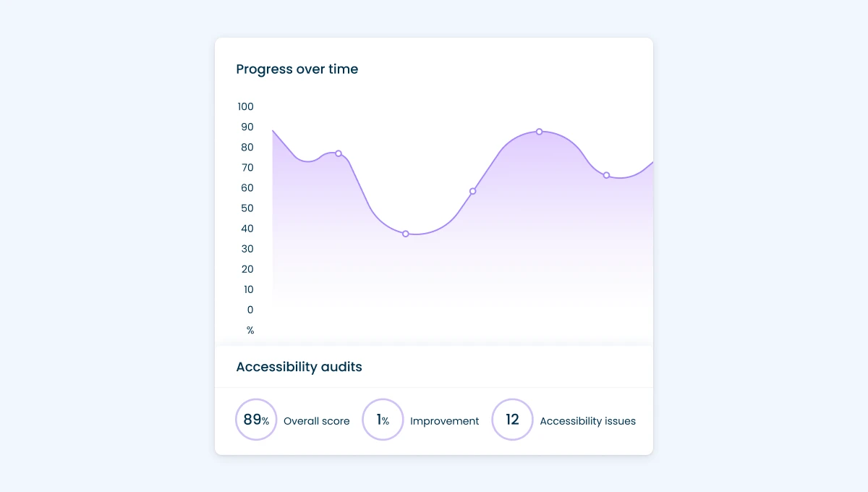Select the data point near 67 percent

coord(606,174)
